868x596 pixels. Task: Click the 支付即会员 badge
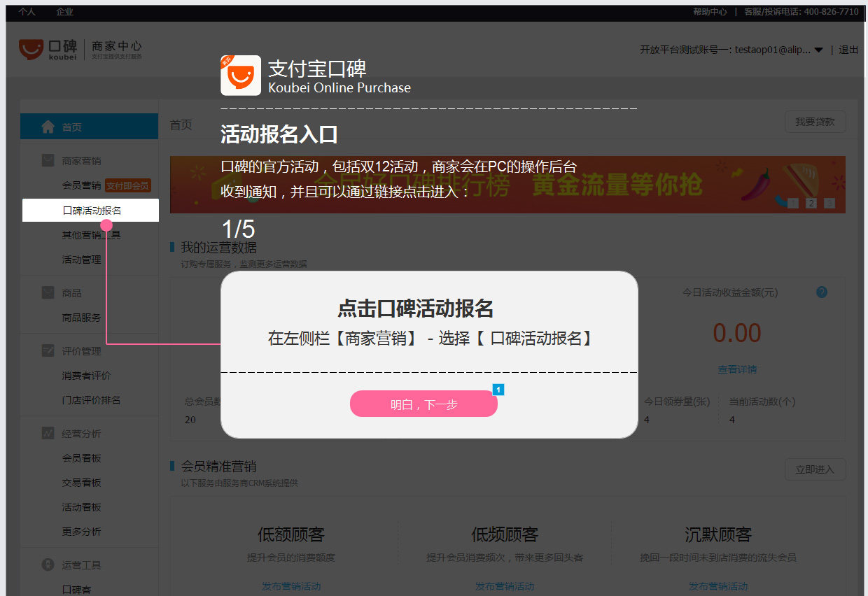(x=128, y=185)
